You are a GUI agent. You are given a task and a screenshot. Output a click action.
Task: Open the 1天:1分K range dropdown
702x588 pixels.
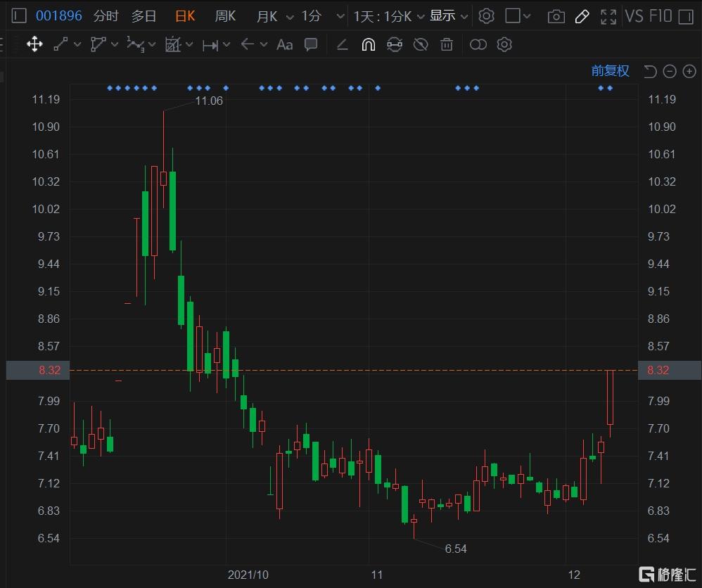388,17
